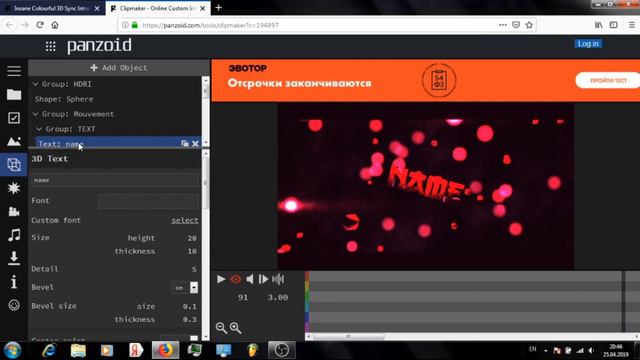Duplicate the 'Text: name' object
This screenshot has width=640, height=360.
[x=185, y=143]
